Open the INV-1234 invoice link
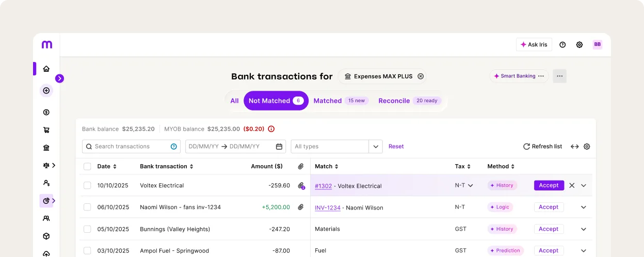Image resolution: width=644 pixels, height=257 pixels. coord(328,207)
